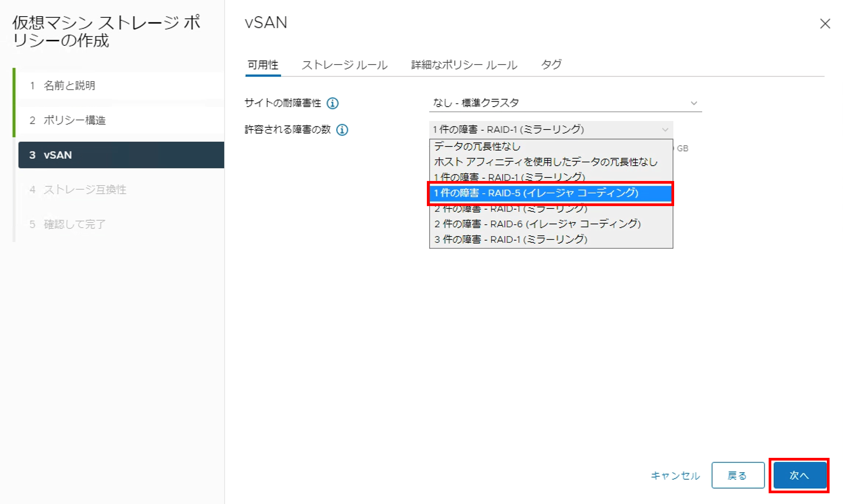The height and width of the screenshot is (504, 843).
Task: Click info icon beside 許容される障害の数
Action: tap(342, 130)
